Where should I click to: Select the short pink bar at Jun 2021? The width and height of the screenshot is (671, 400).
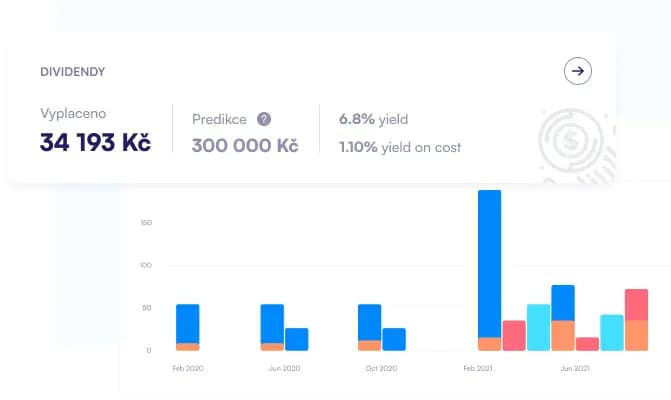point(587,344)
